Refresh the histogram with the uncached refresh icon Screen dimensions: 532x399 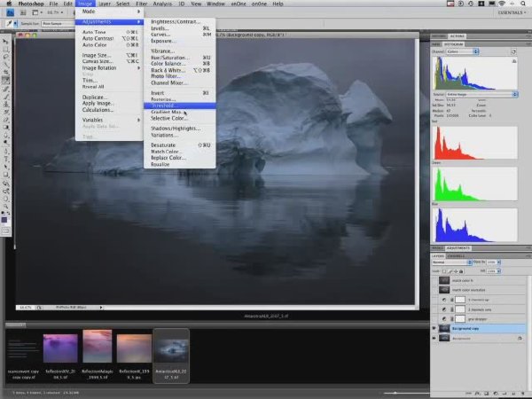[513, 51]
